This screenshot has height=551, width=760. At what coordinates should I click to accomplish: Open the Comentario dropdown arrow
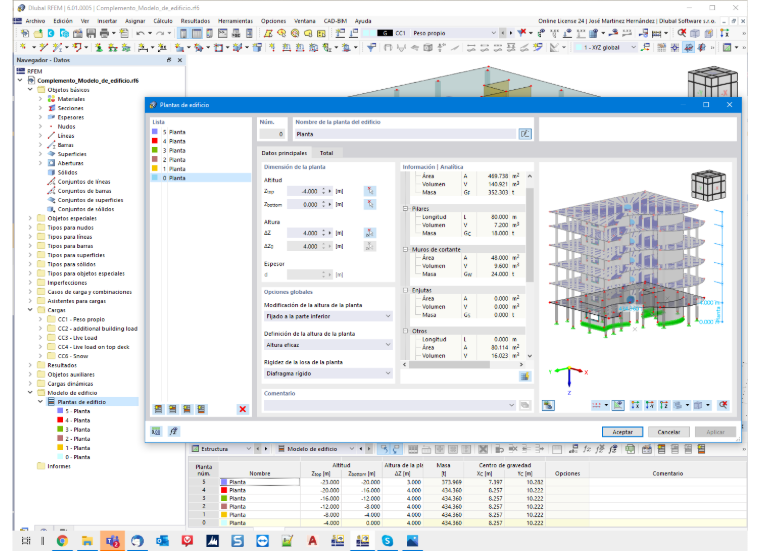pos(511,405)
